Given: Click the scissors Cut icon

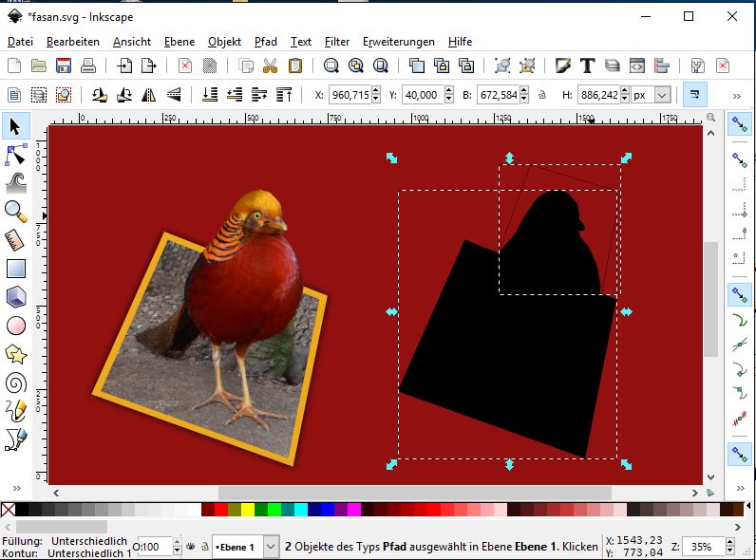Looking at the screenshot, I should [x=271, y=65].
